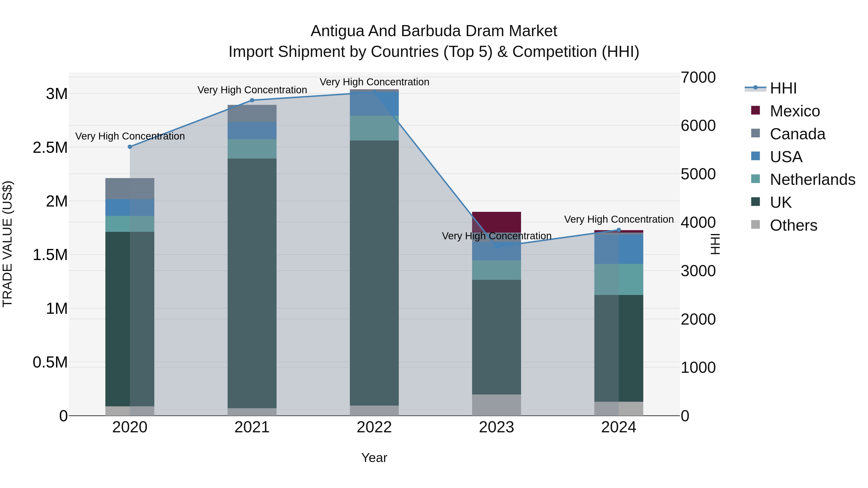Viewport: 868px width, 488px height.
Task: Click the 7000 tick on HHI axis
Action: pyautogui.click(x=698, y=77)
